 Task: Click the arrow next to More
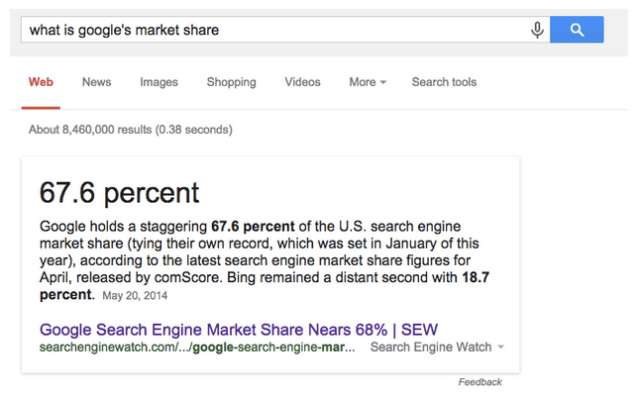(383, 82)
